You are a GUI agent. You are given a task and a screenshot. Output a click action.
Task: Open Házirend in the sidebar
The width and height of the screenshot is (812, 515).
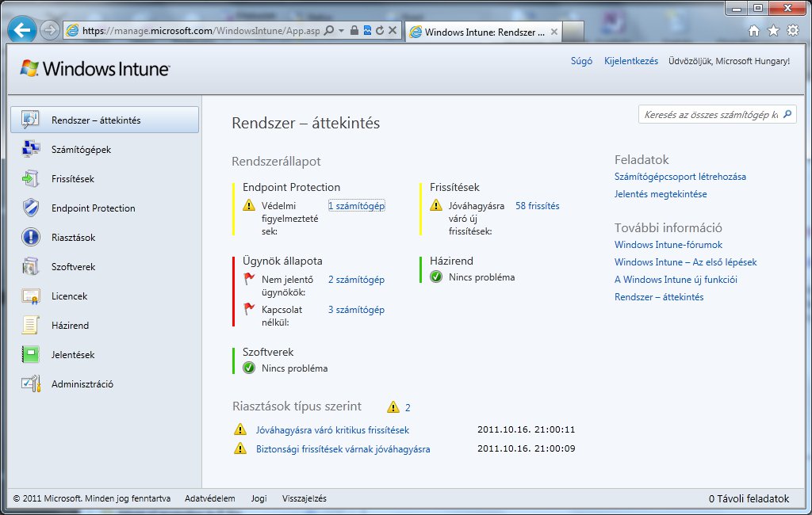(105, 326)
